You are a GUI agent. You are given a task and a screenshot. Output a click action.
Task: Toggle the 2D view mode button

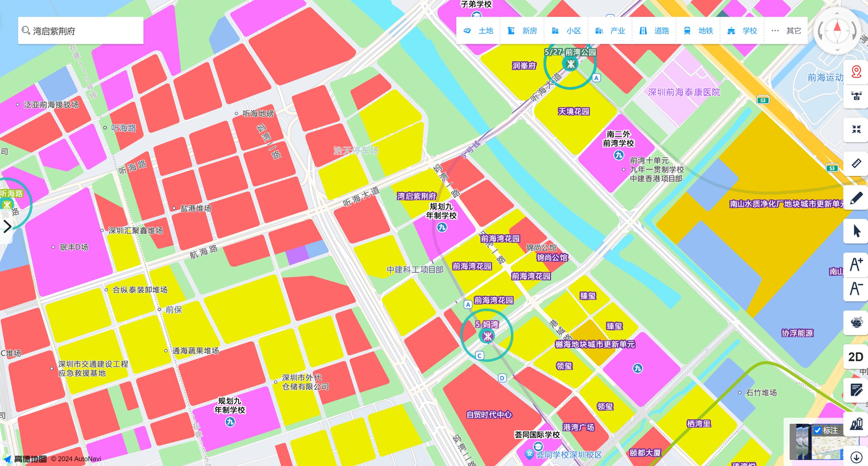[x=855, y=357]
